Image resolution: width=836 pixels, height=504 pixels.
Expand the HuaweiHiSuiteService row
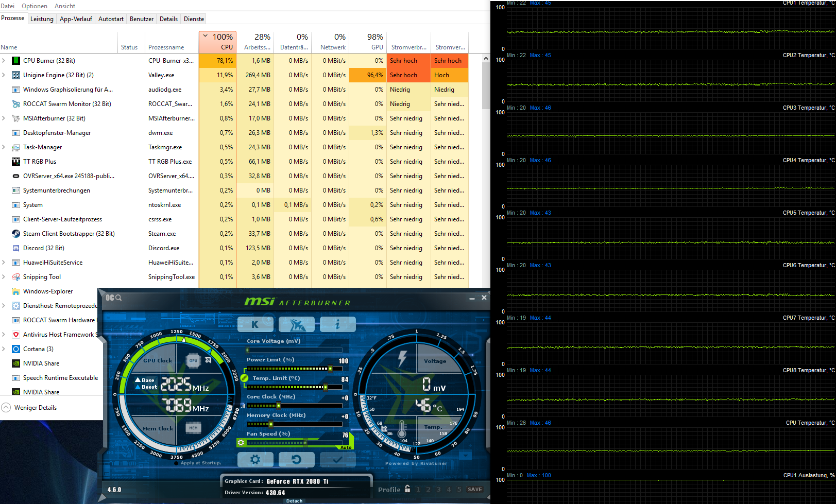pos(4,263)
